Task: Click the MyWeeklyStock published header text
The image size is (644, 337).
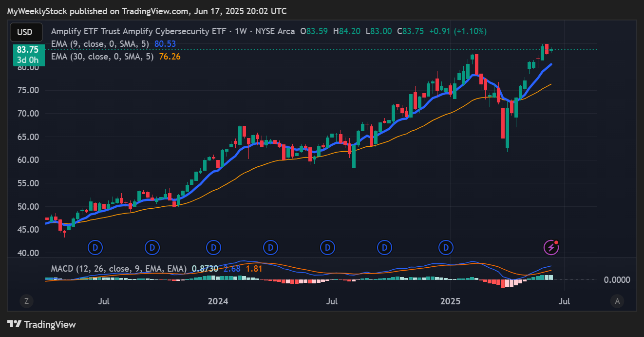Action: coord(147,11)
